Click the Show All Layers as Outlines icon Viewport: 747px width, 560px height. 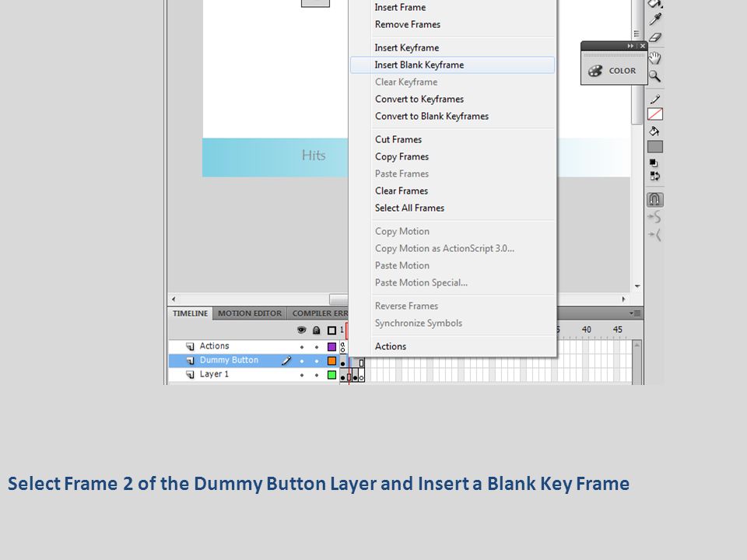(332, 330)
